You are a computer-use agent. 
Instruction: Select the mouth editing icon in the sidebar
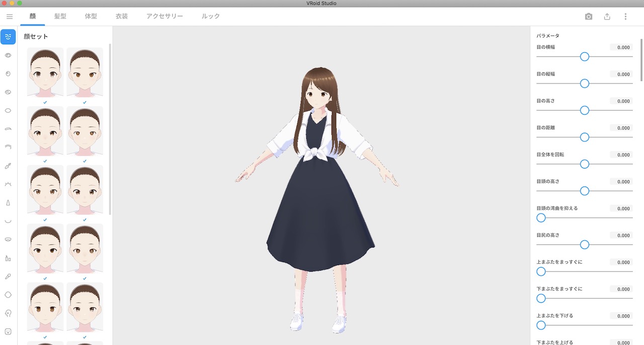click(x=8, y=221)
